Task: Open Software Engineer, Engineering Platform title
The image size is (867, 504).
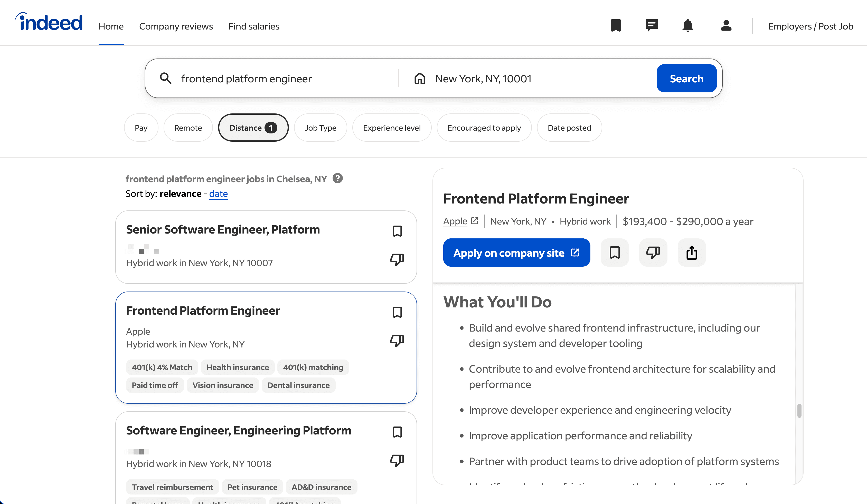Action: point(238,430)
